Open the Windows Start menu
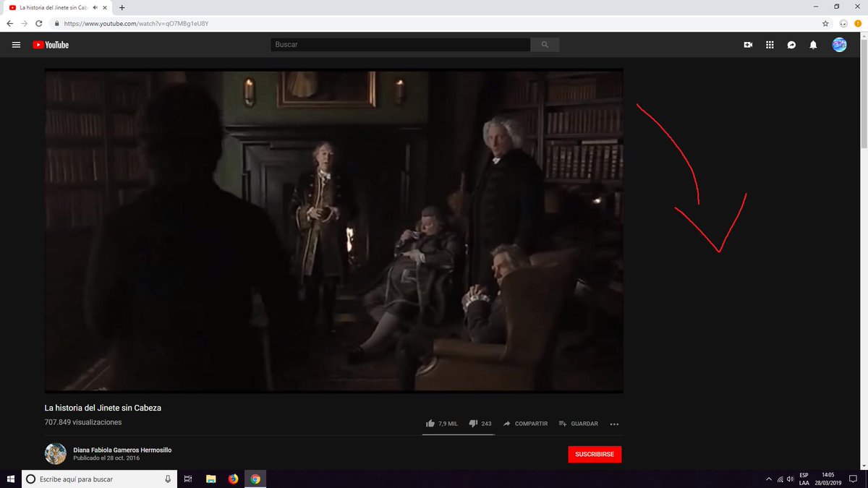868x488 pixels. [x=10, y=479]
